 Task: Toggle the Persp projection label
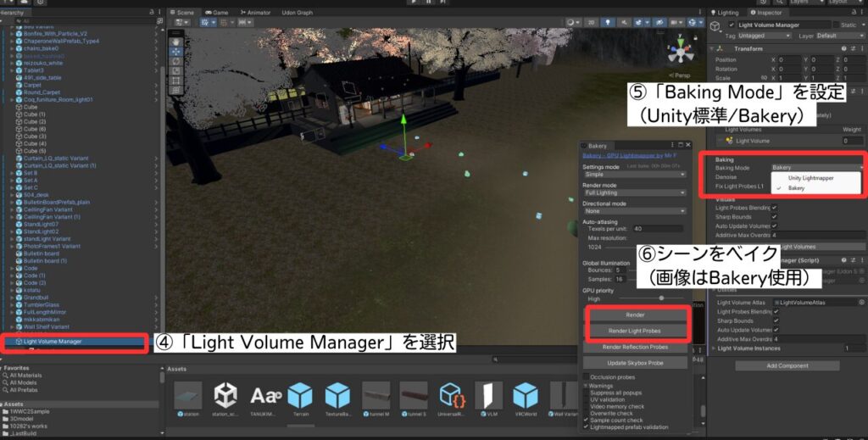(x=679, y=75)
